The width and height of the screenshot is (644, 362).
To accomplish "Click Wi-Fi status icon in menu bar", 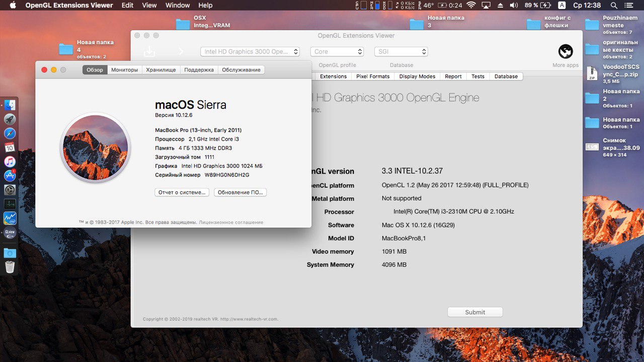I will coord(471,5).
